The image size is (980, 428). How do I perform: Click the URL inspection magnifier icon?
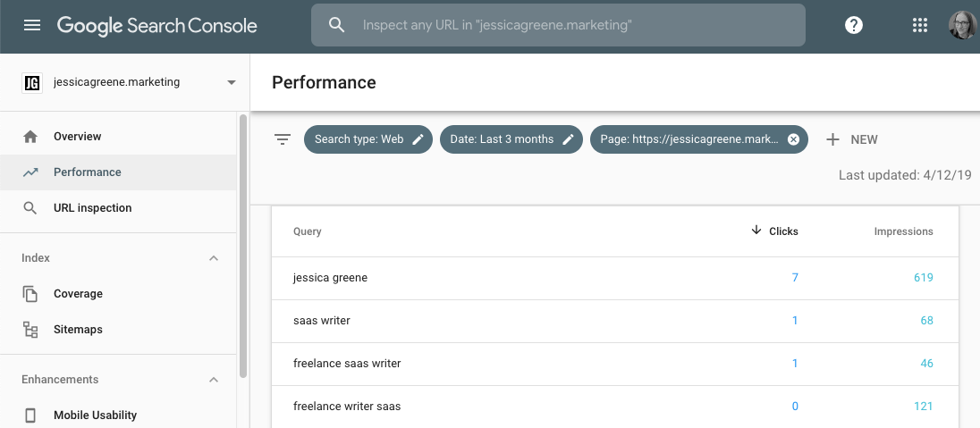pos(30,208)
